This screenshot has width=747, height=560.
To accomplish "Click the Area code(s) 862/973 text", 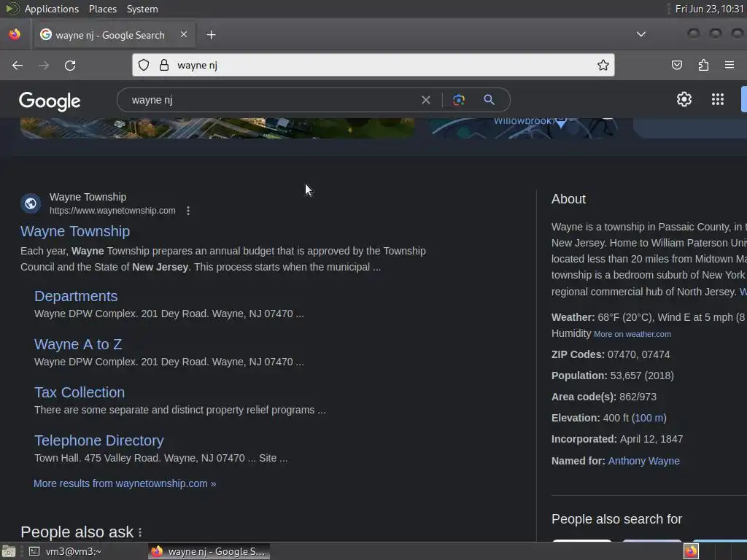I will coord(603,397).
